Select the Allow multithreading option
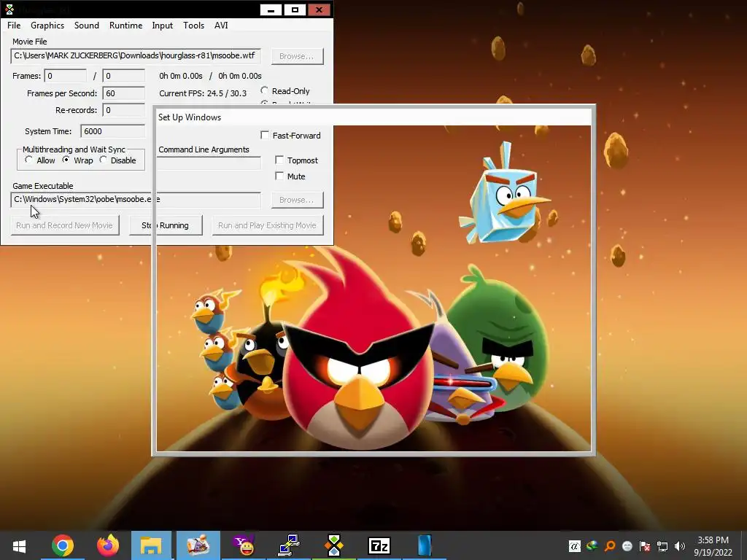This screenshot has height=560, width=747. (40, 160)
